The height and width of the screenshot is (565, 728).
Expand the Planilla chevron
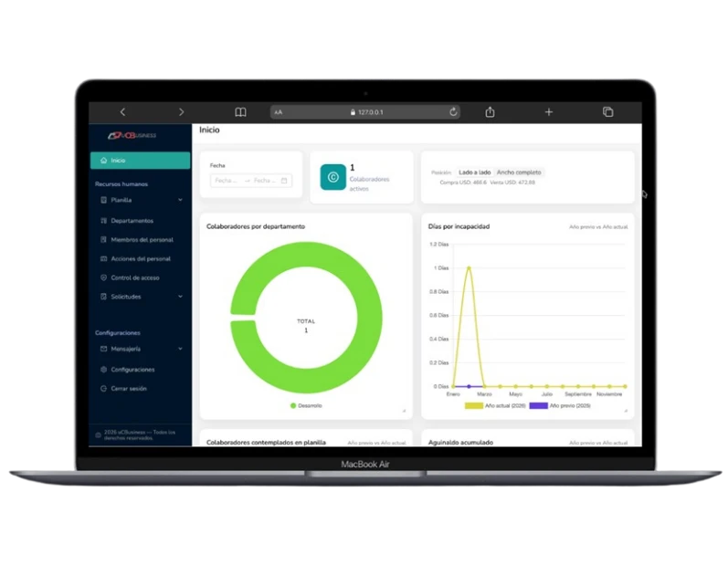point(180,200)
